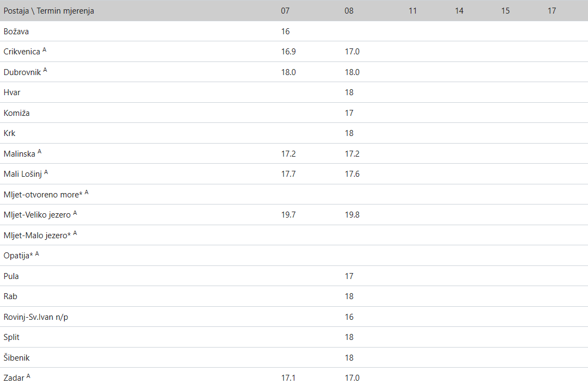Viewport: 588px width, 384px height.
Task: Click the 14 column header
Action: pyautogui.click(x=459, y=11)
